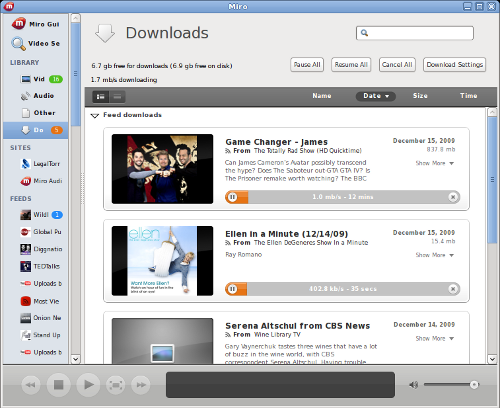Click the mute volume speaker icon
The width and height of the screenshot is (500, 408).
[x=413, y=385]
